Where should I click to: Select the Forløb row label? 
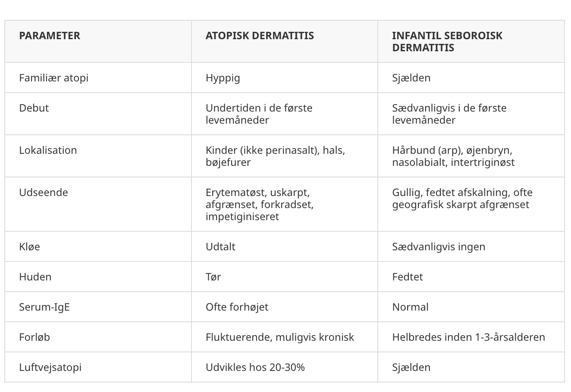(x=35, y=337)
